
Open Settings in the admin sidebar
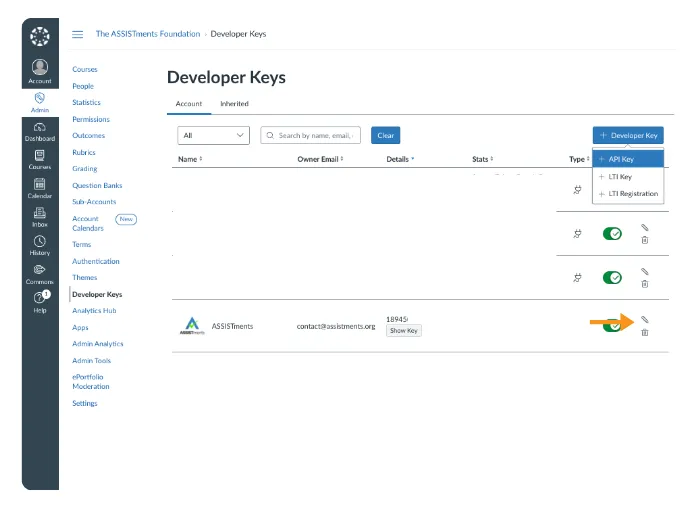(x=85, y=403)
